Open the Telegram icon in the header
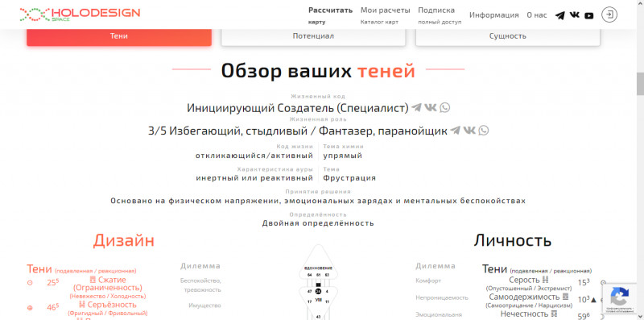 [x=559, y=15]
